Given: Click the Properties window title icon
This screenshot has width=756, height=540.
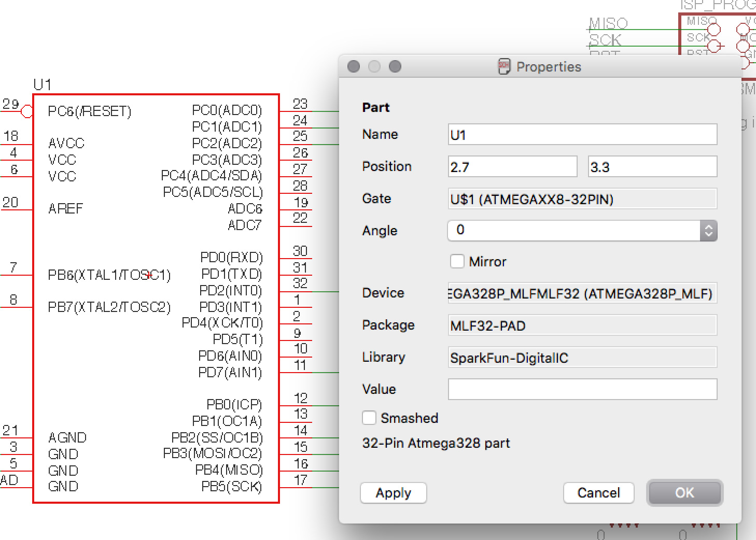Looking at the screenshot, I should pos(504,66).
